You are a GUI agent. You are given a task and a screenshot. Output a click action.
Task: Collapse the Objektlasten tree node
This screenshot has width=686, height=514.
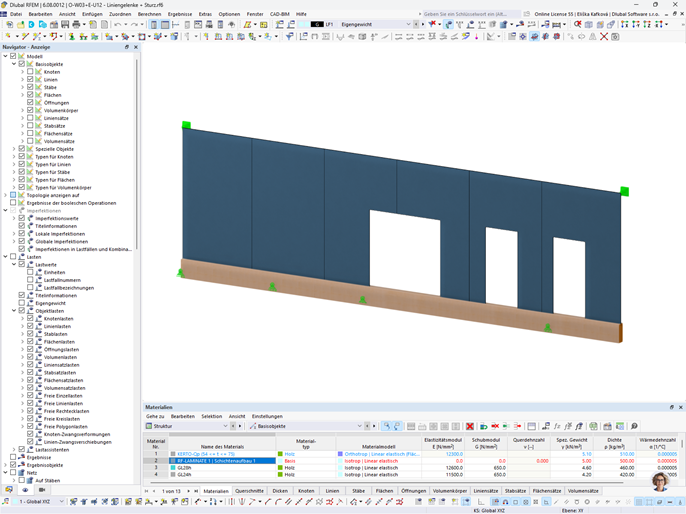[14, 311]
